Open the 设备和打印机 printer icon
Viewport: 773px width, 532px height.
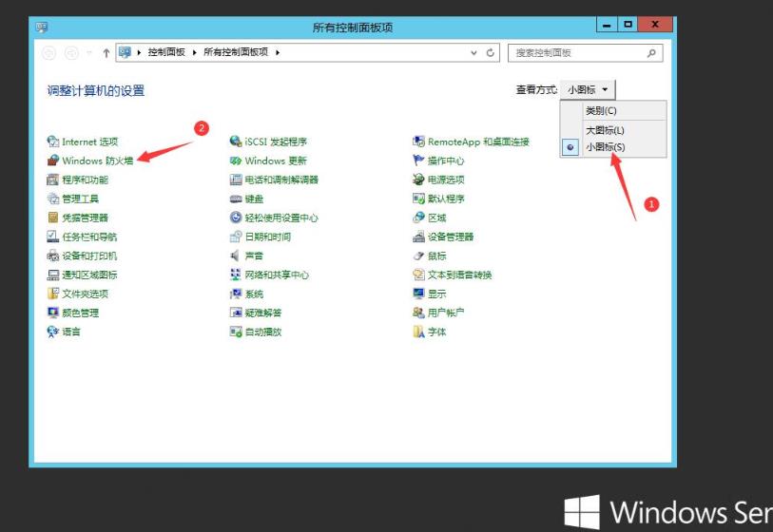coord(52,256)
